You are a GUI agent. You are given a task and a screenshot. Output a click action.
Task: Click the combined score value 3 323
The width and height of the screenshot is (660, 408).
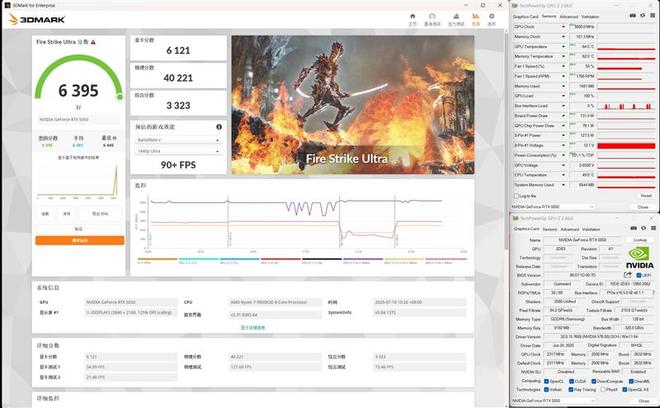tap(178, 105)
